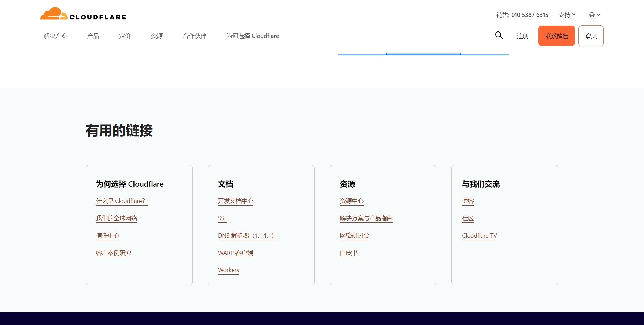Select 定价 in the navigation bar
Screen dimensions: 644x325
[125, 36]
